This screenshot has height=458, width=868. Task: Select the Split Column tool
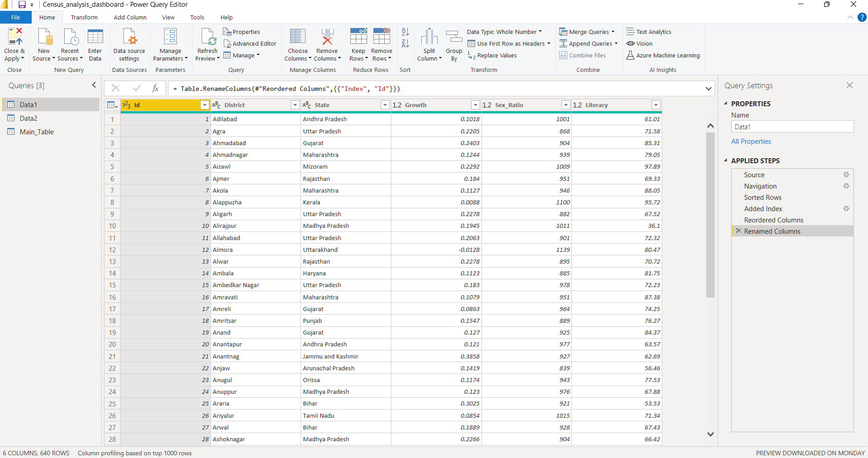(x=429, y=44)
